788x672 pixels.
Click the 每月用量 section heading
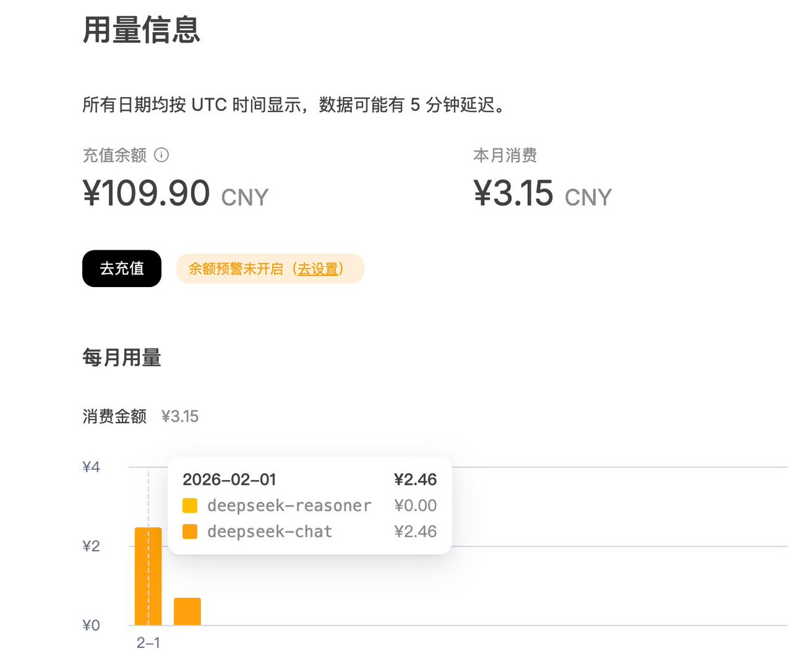point(121,358)
